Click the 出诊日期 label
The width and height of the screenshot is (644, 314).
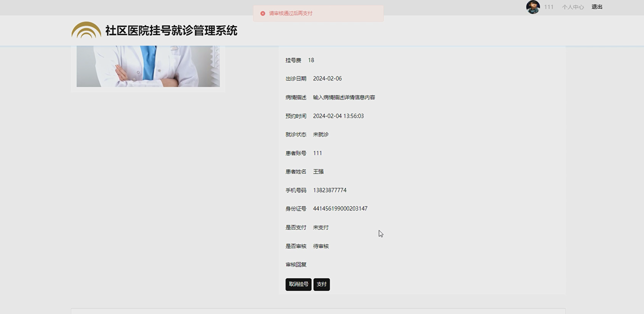click(296, 79)
